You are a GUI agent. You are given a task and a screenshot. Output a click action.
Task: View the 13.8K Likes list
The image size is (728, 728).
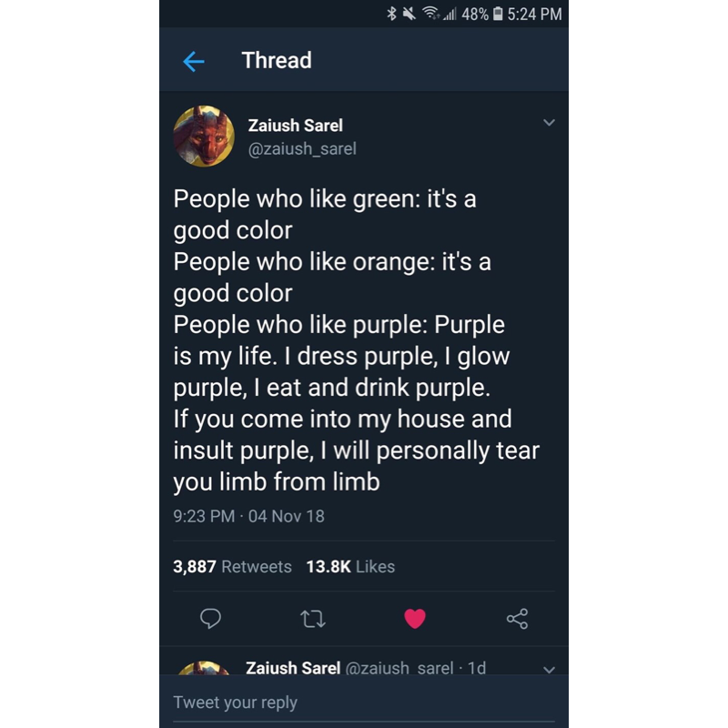(x=350, y=566)
